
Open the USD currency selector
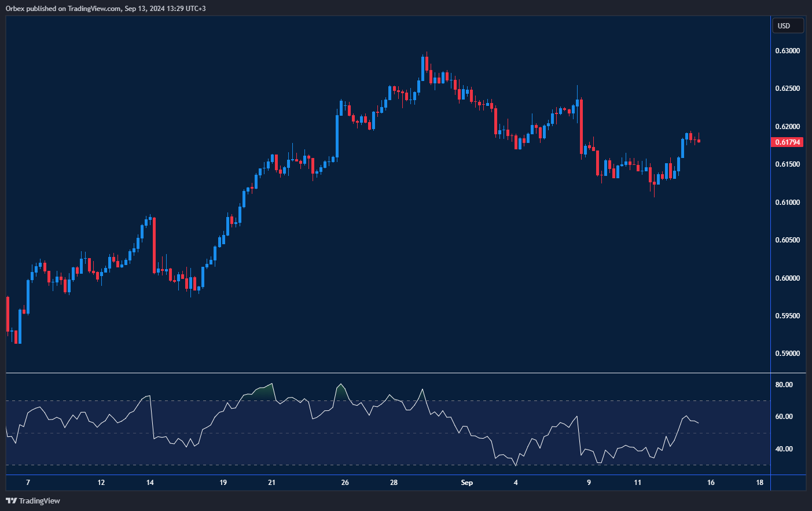click(x=788, y=26)
